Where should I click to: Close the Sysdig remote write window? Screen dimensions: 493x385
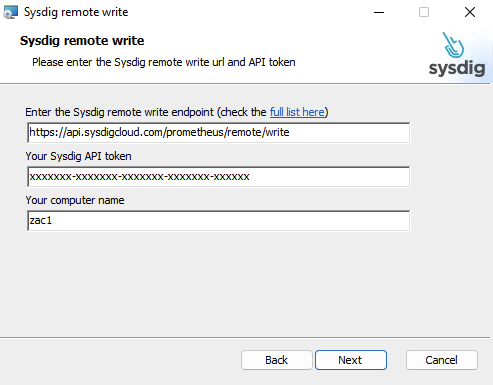click(x=470, y=13)
